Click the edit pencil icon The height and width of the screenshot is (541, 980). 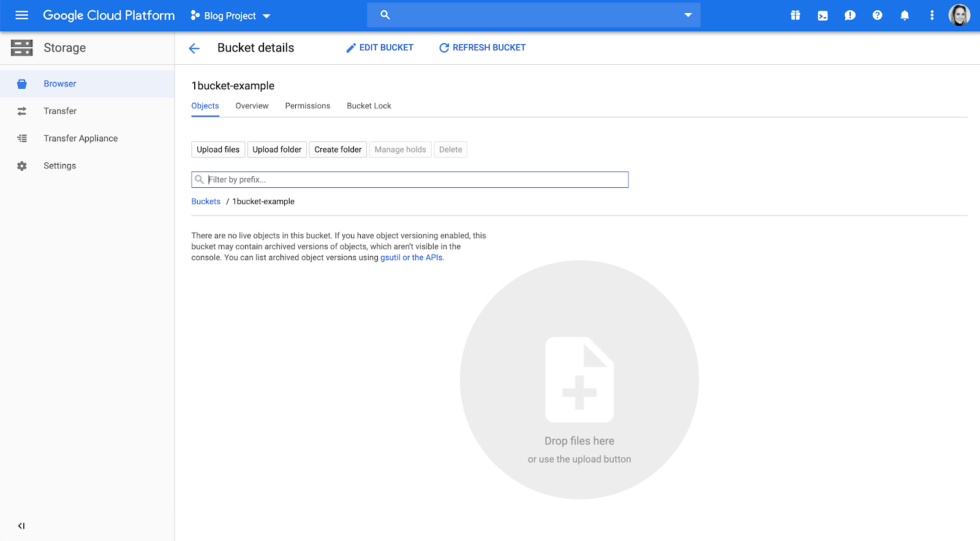pyautogui.click(x=351, y=48)
